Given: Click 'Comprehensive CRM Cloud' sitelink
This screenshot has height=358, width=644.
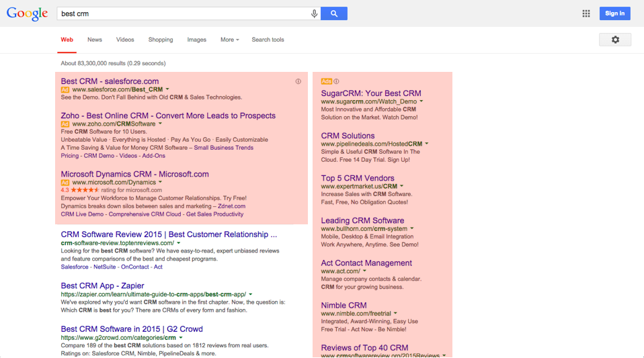Looking at the screenshot, I should pos(145,214).
